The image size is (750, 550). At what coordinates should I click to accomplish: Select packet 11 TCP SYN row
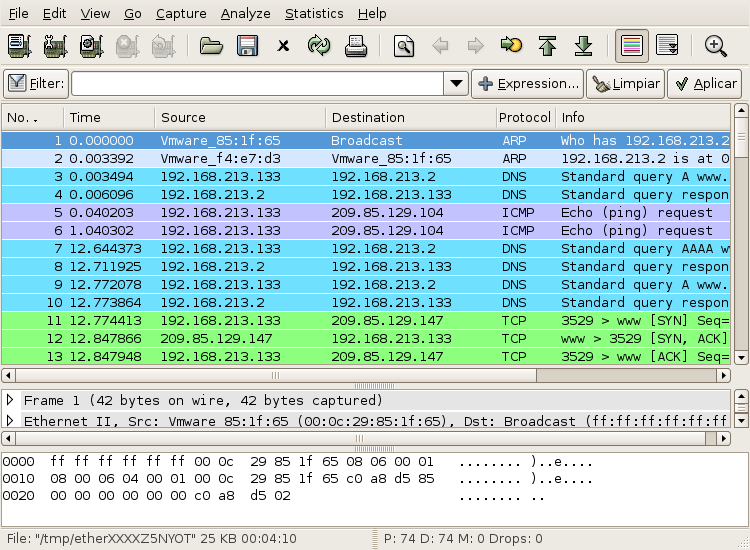click(366, 321)
